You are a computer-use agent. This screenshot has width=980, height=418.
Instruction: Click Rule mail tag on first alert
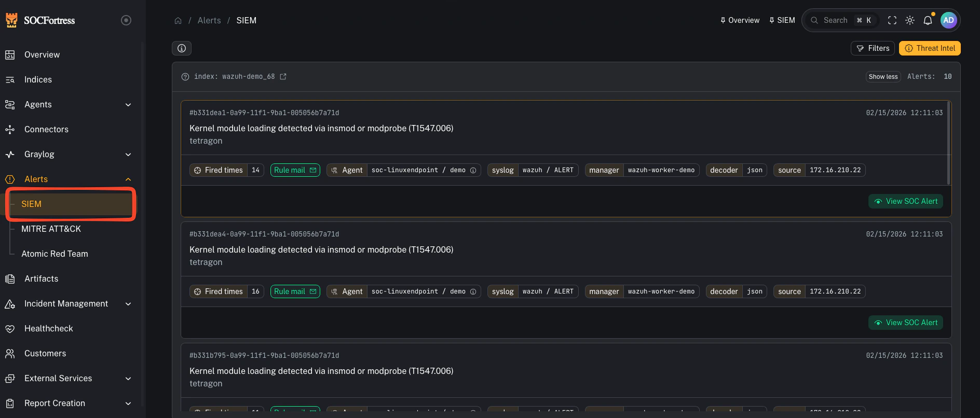click(295, 170)
